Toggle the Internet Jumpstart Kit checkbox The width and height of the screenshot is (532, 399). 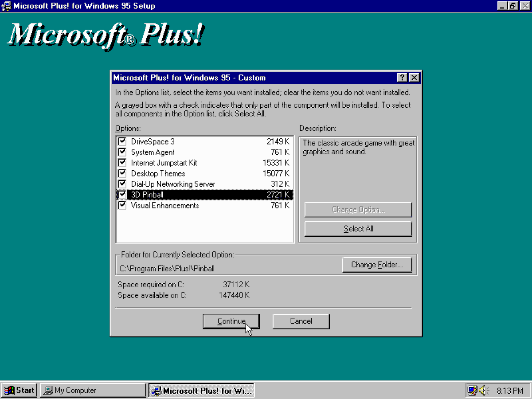122,163
